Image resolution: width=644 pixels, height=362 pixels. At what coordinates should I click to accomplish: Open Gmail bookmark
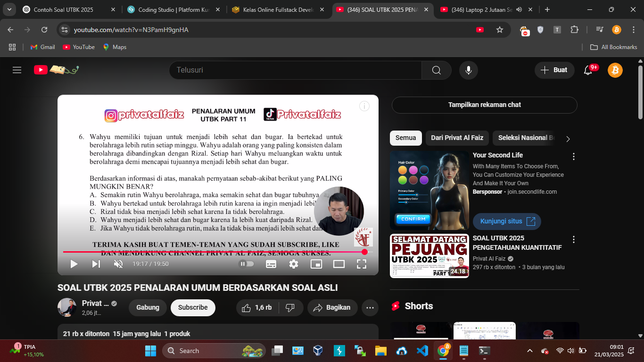click(42, 47)
